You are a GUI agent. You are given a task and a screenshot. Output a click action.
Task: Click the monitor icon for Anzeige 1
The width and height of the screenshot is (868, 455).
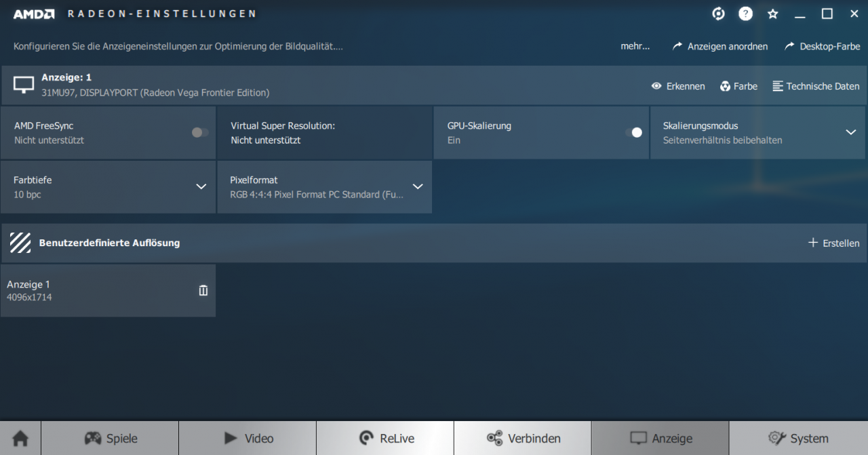click(x=24, y=85)
